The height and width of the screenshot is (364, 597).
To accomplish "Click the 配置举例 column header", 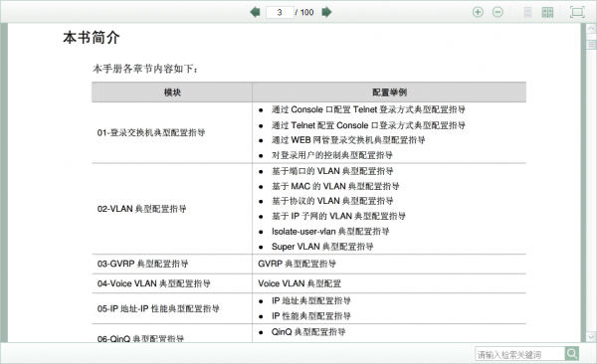I will 389,92.
